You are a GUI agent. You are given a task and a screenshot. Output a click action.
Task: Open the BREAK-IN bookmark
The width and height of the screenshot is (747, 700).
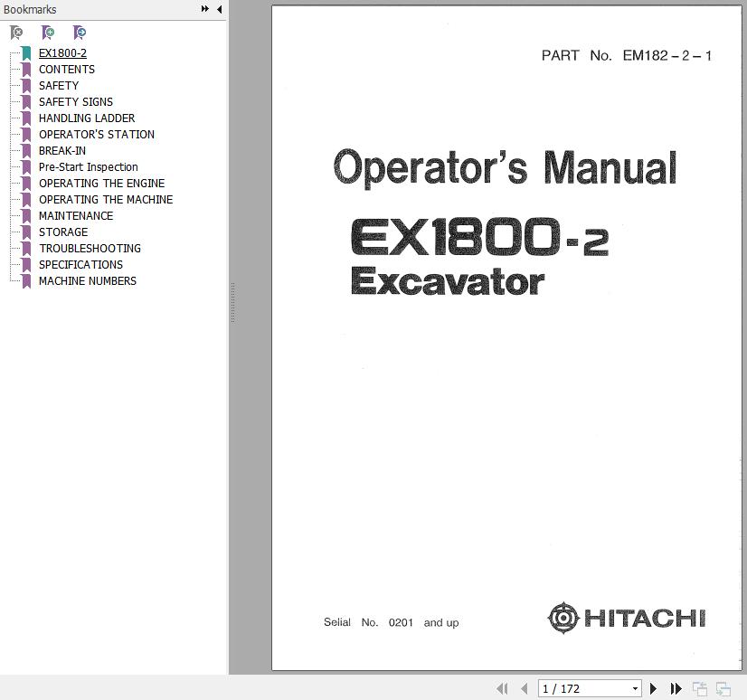[62, 150]
